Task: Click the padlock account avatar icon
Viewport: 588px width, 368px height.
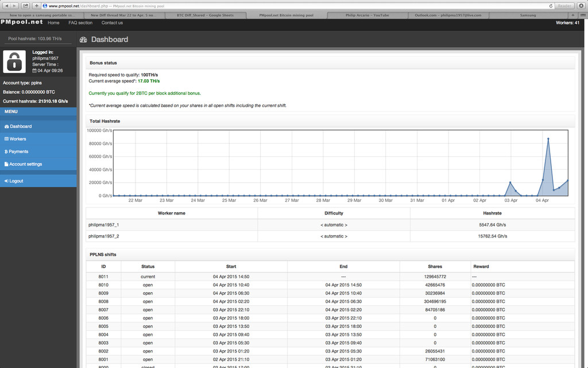Action: [x=14, y=62]
